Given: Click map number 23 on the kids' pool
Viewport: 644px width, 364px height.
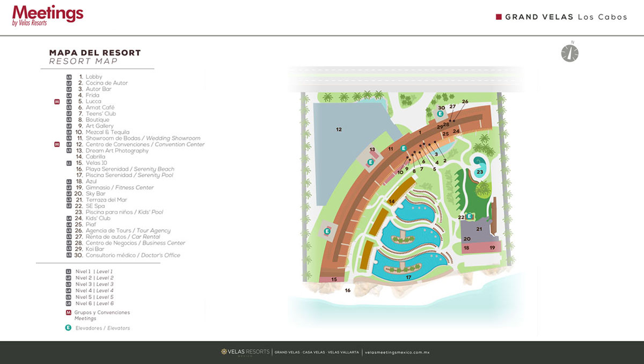Looking at the screenshot, I should point(480,172).
